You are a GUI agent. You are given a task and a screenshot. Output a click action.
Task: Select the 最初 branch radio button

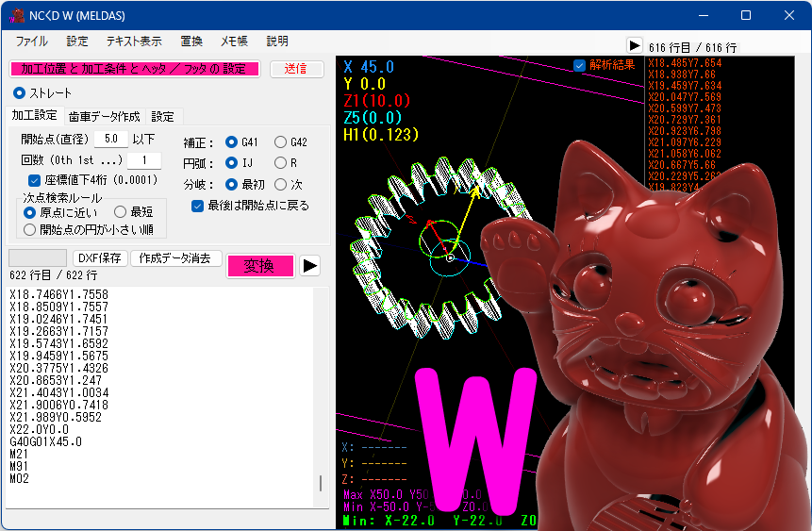click(x=231, y=185)
